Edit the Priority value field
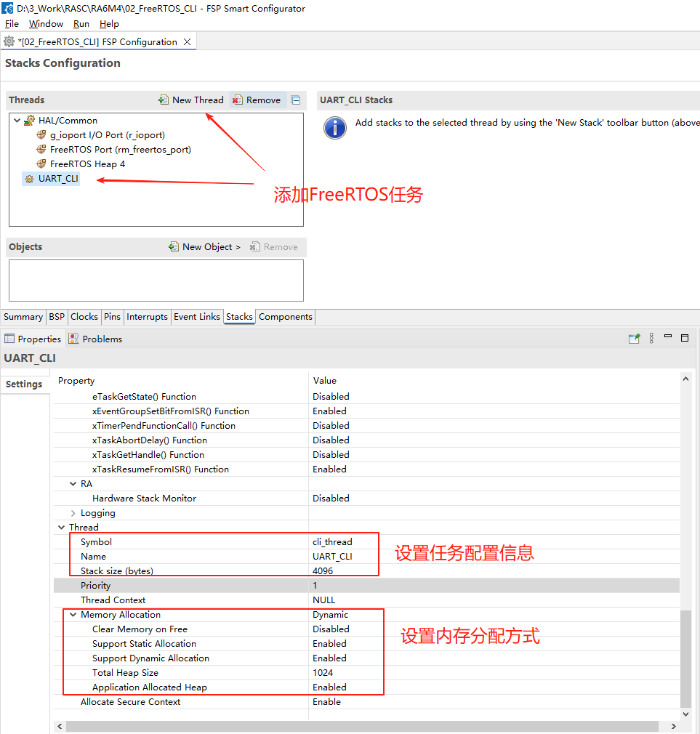 click(x=496, y=585)
